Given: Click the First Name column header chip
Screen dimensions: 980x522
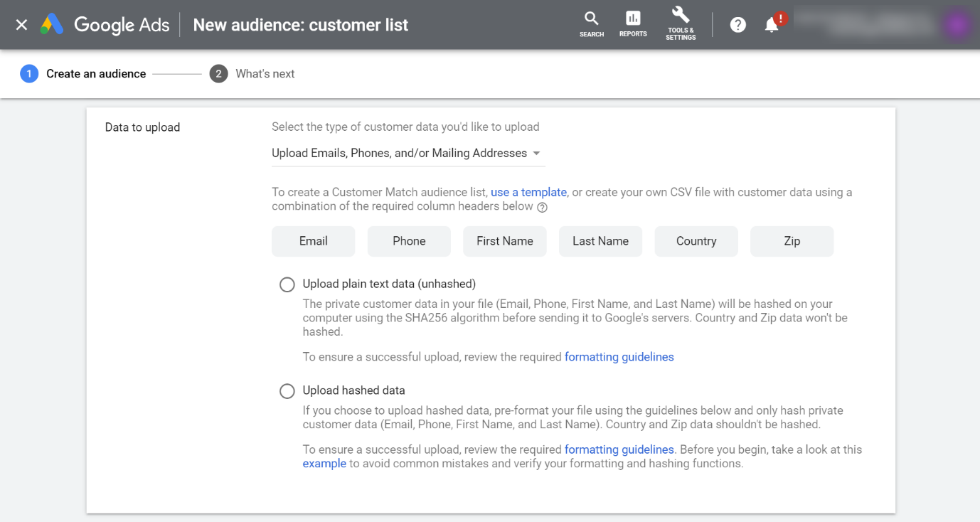Looking at the screenshot, I should [x=505, y=241].
